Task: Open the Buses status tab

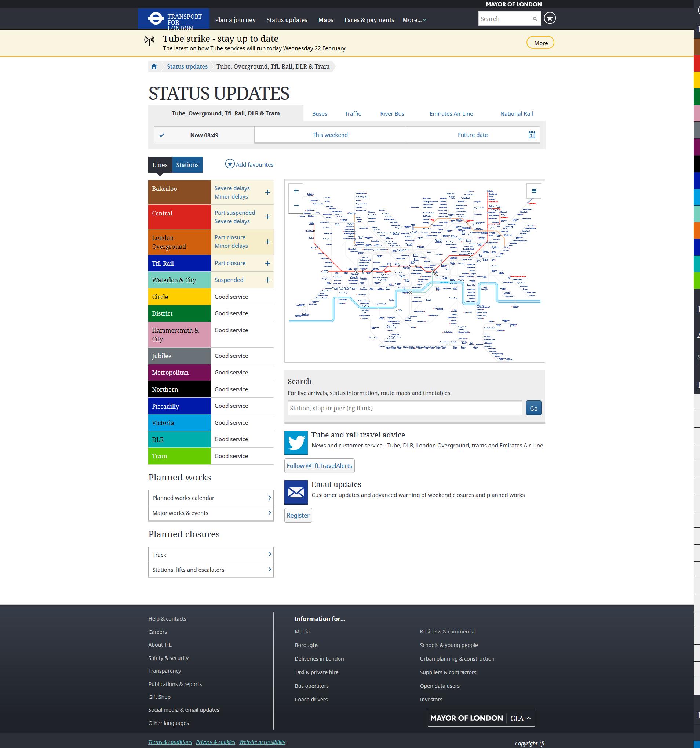Action: point(319,114)
